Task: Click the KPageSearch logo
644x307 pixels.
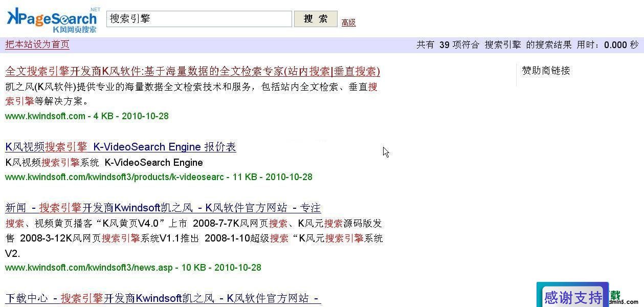Action: (x=54, y=20)
